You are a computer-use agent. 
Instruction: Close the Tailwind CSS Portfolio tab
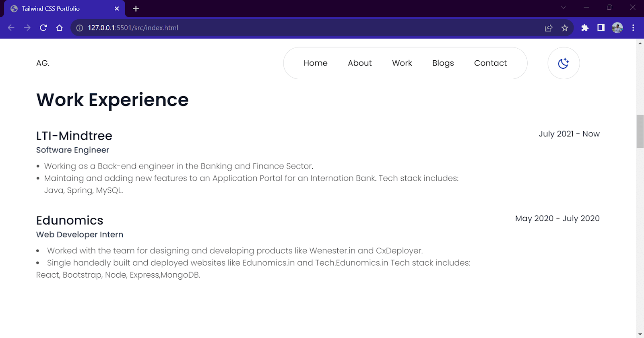(117, 8)
